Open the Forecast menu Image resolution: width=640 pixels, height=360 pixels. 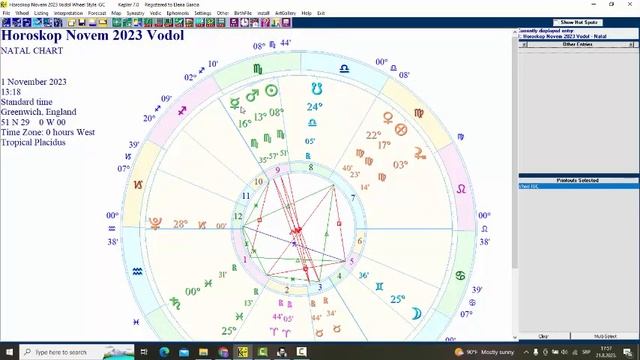click(x=97, y=13)
